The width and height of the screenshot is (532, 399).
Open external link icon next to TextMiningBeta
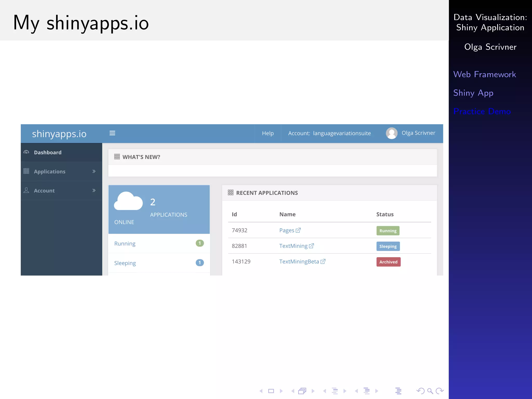[323, 261]
